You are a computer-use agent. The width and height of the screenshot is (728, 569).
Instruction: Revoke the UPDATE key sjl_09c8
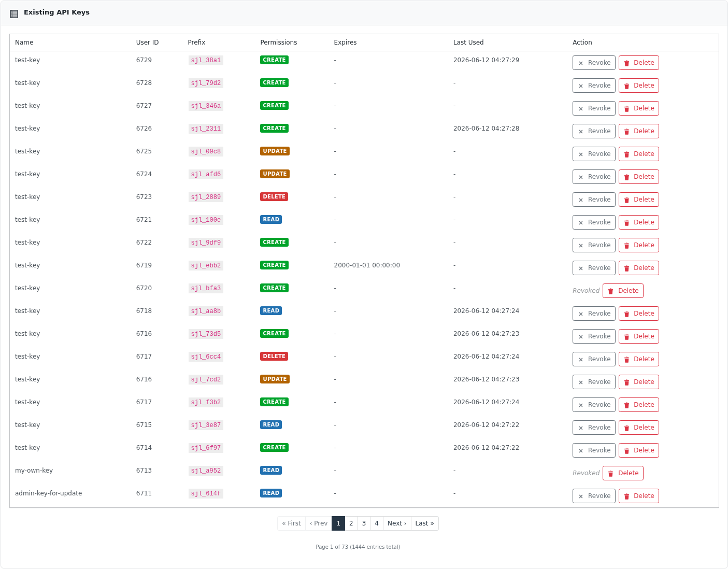click(594, 154)
